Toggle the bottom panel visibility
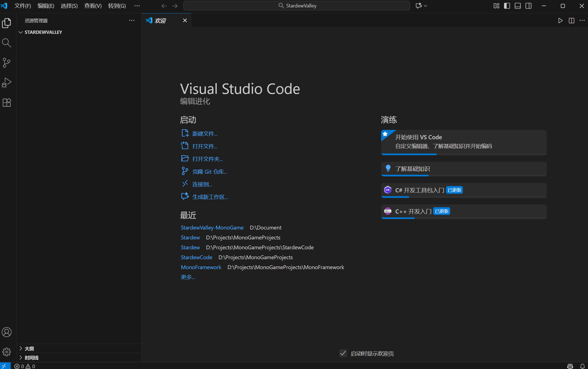 pyautogui.click(x=518, y=6)
